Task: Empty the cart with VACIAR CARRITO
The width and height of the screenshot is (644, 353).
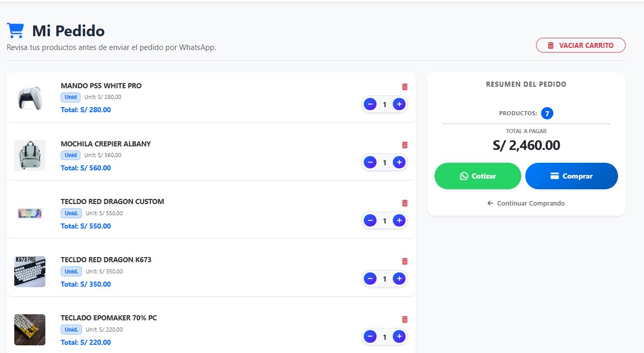Action: 580,45
